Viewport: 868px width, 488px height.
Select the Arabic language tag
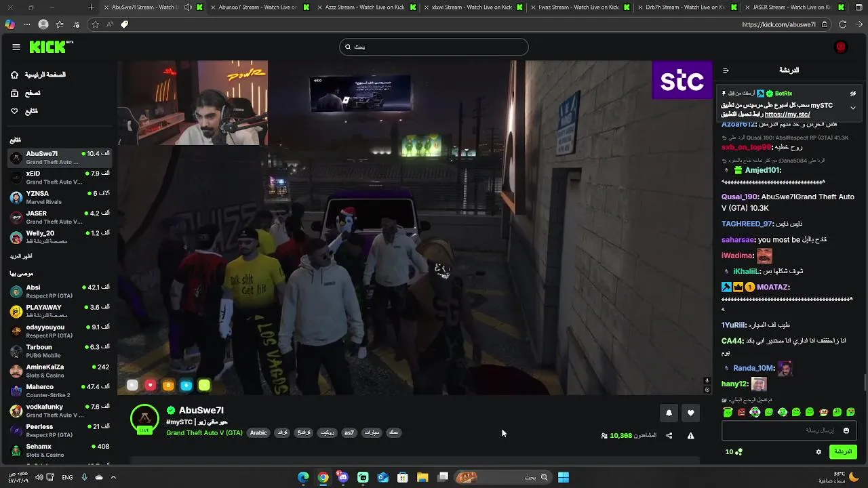(258, 432)
